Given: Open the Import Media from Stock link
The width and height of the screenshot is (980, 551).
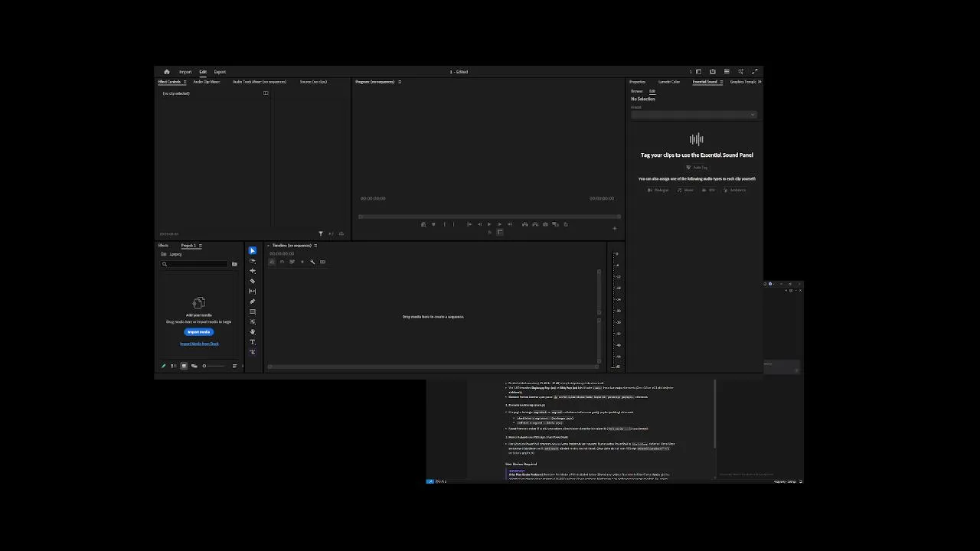Looking at the screenshot, I should pos(199,344).
